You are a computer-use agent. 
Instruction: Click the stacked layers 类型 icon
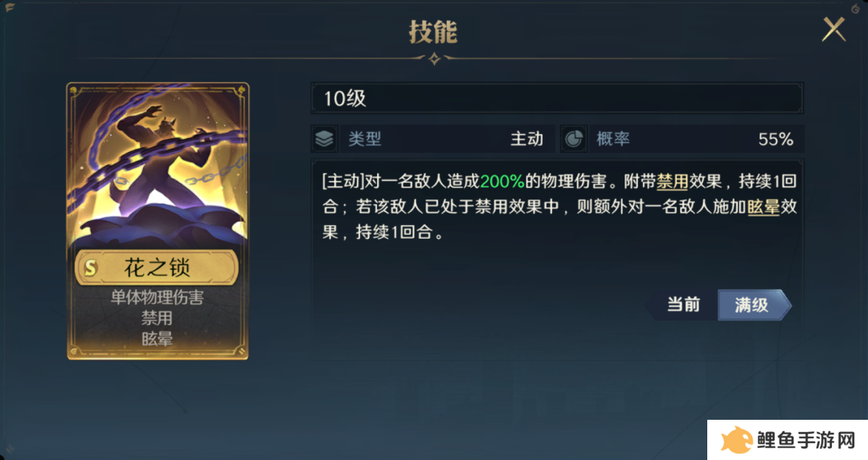325,138
